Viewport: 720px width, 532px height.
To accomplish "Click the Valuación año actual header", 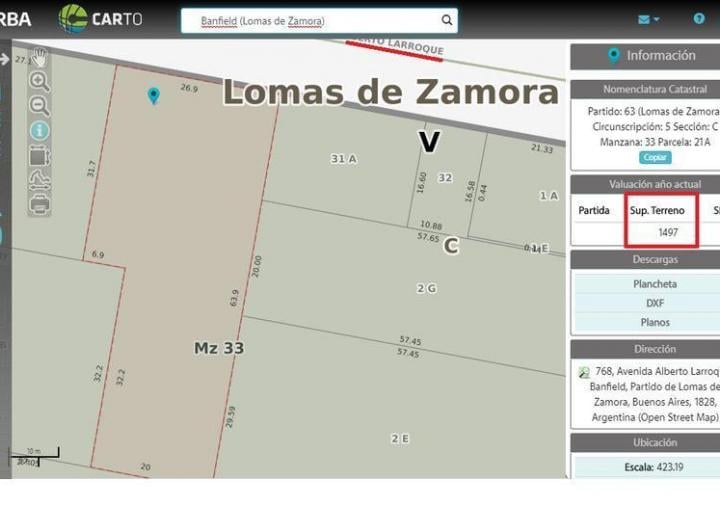I will (645, 184).
